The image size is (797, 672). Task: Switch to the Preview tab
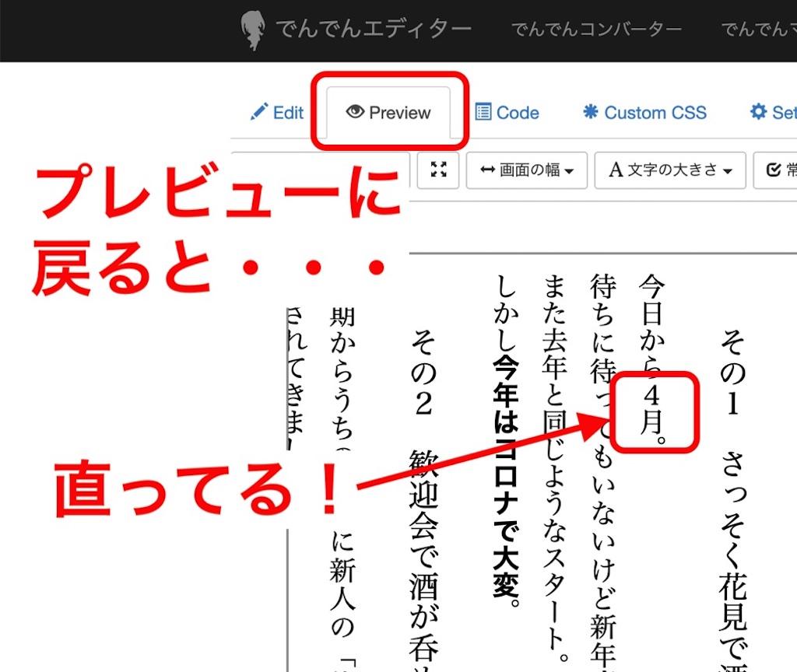tap(388, 113)
